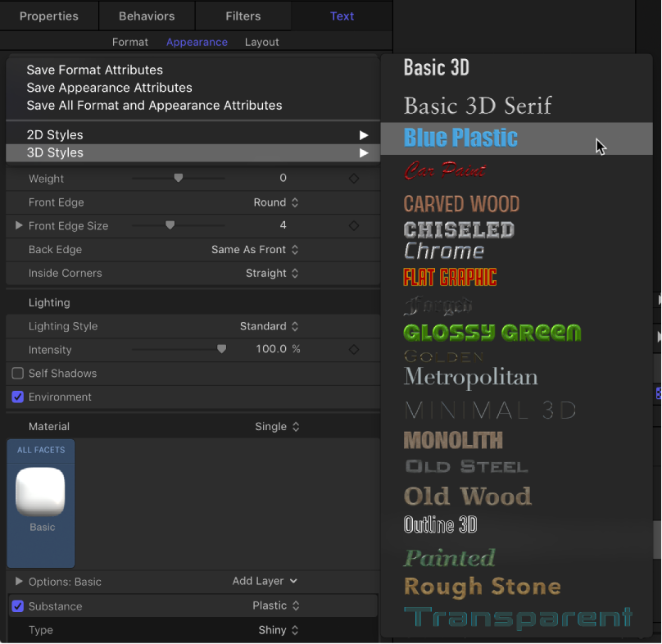Enable the Self Shadows checkbox
The width and height of the screenshot is (662, 644).
pyautogui.click(x=17, y=374)
